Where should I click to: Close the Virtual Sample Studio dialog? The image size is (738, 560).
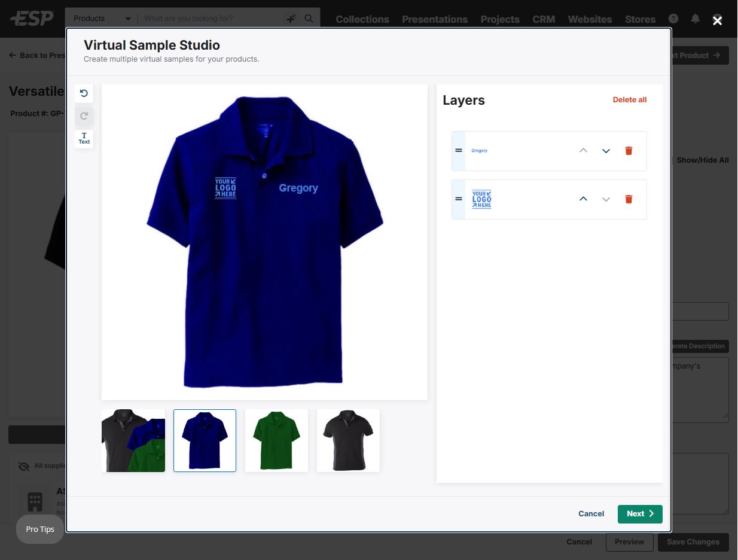pyautogui.click(x=717, y=21)
